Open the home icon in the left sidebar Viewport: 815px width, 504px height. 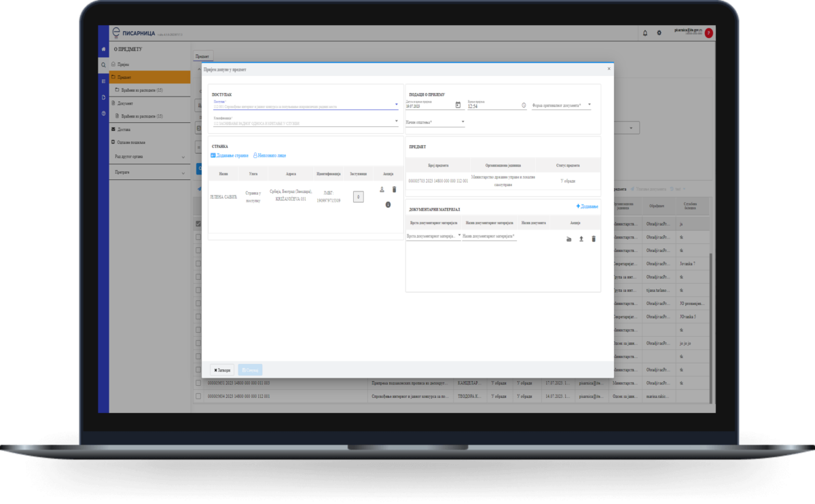click(x=103, y=49)
